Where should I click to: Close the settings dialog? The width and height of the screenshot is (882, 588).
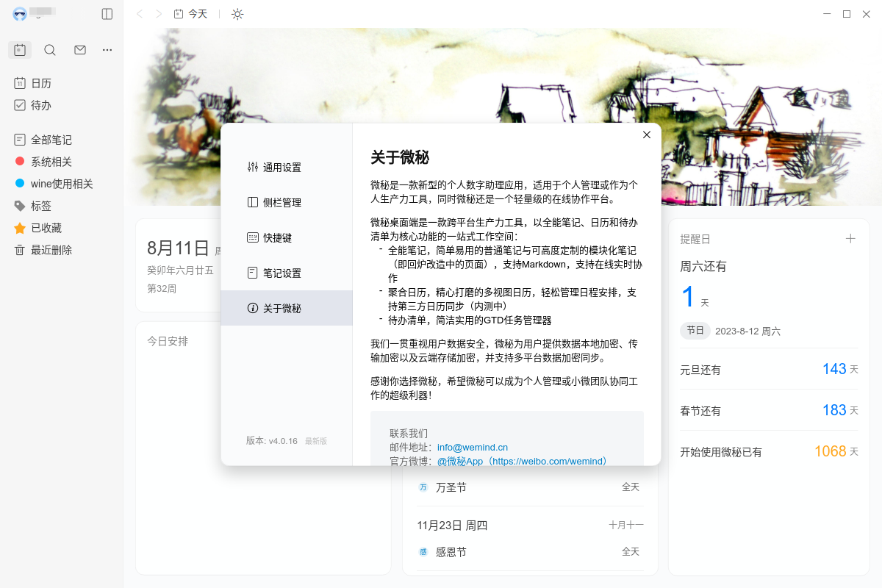pos(647,135)
